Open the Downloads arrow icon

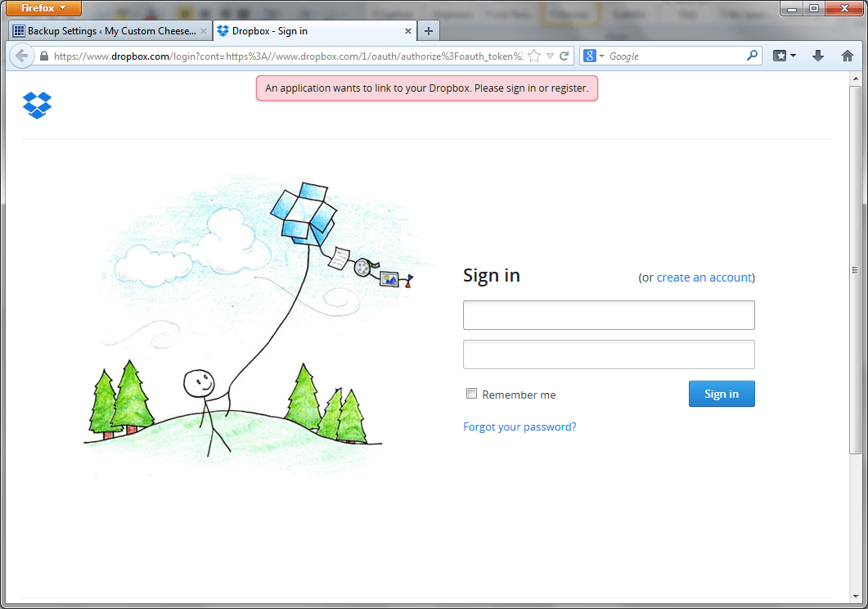click(817, 56)
